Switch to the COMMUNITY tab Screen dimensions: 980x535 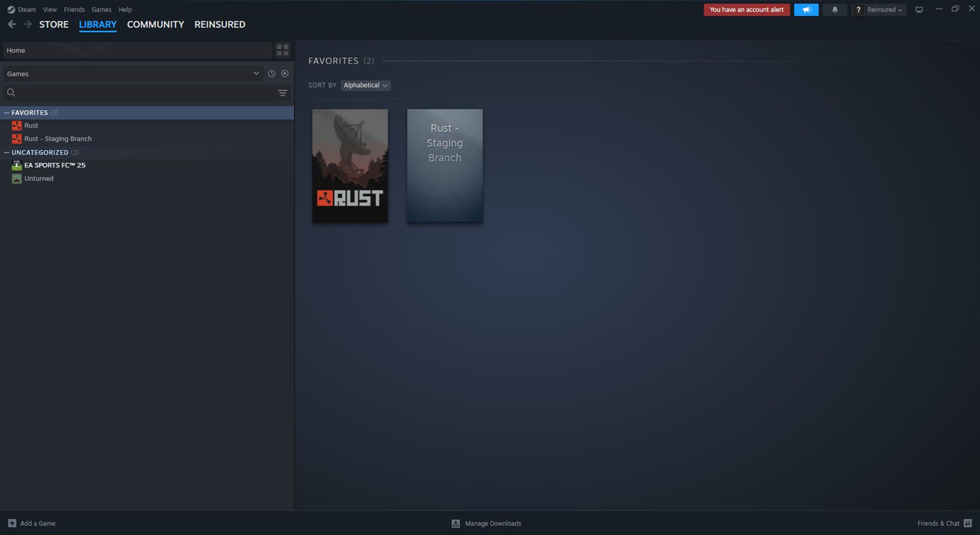(x=155, y=24)
